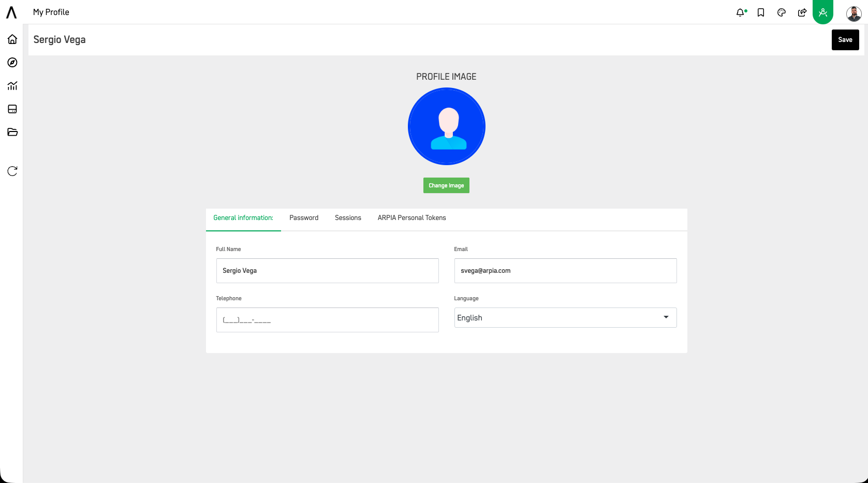Open the storage drive sidebar icon
The image size is (868, 483).
point(12,109)
